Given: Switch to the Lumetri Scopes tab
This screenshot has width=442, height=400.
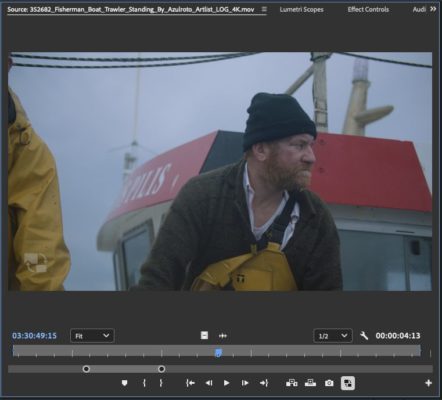Looking at the screenshot, I should pyautogui.click(x=301, y=9).
